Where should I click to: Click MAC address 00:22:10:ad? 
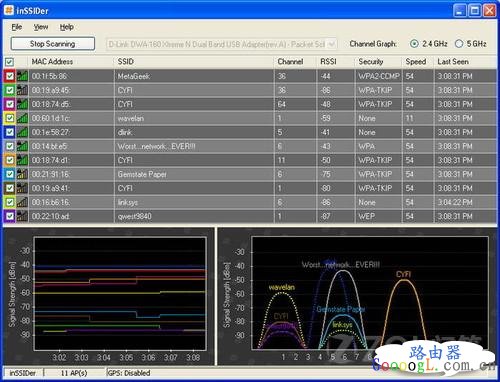click(x=51, y=216)
